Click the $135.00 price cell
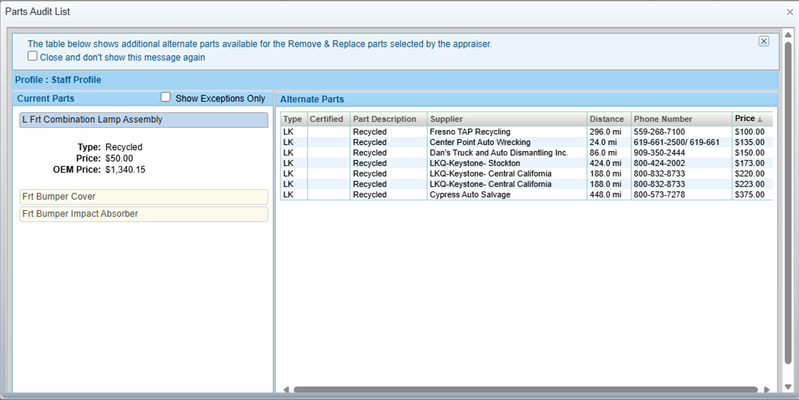Viewport: 799px width, 400px height. pyautogui.click(x=750, y=142)
